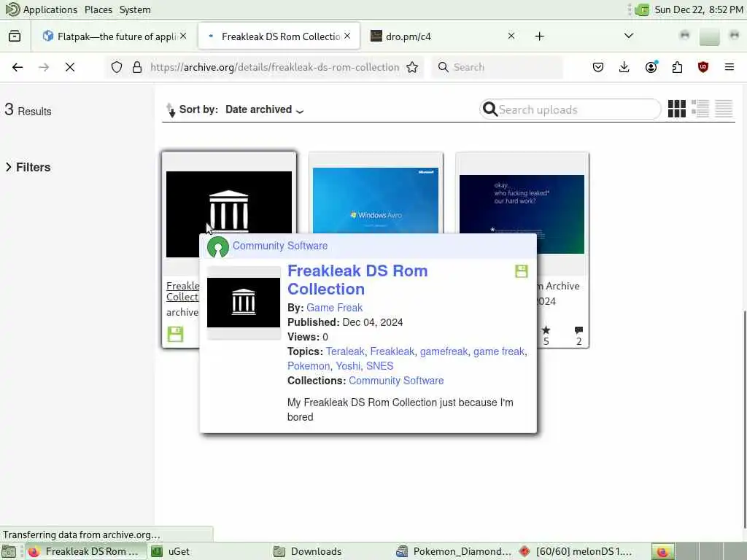This screenshot has width=747, height=560.
Task: Close the Freakleak DS Rom Collection tab
Action: point(347,36)
